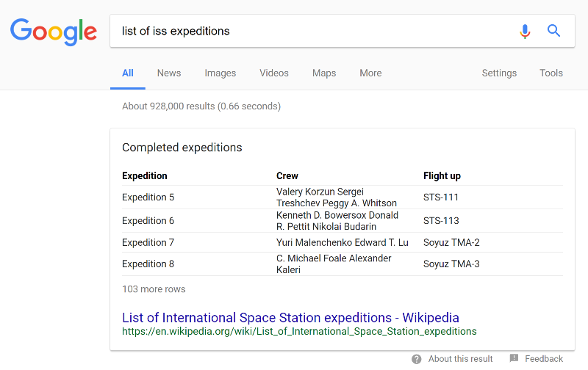Screen dimensions: 588x370
Task: Click the Feedback link text
Action: point(544,359)
